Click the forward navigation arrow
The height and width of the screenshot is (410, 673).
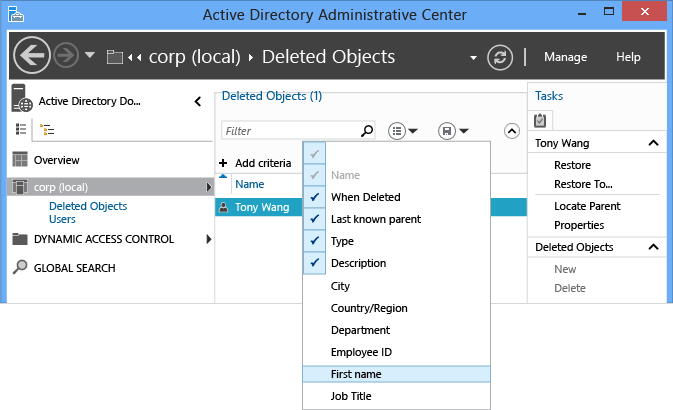point(66,55)
